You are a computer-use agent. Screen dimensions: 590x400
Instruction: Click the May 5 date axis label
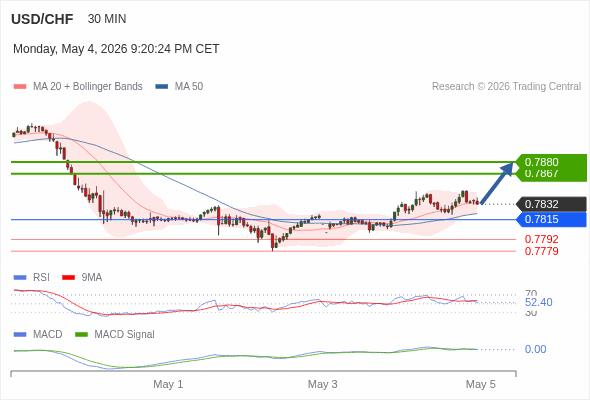481,385
